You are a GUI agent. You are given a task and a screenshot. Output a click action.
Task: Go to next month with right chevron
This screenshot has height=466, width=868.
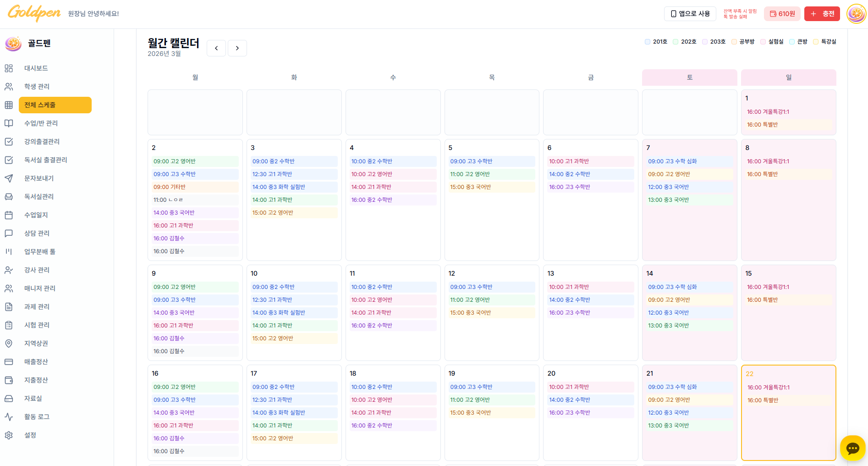[237, 48]
